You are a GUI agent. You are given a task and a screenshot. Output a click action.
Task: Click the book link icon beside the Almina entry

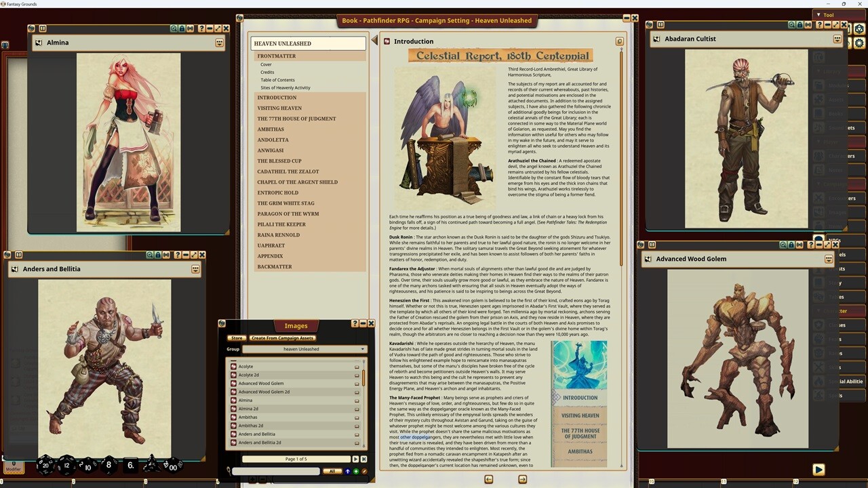pos(356,400)
